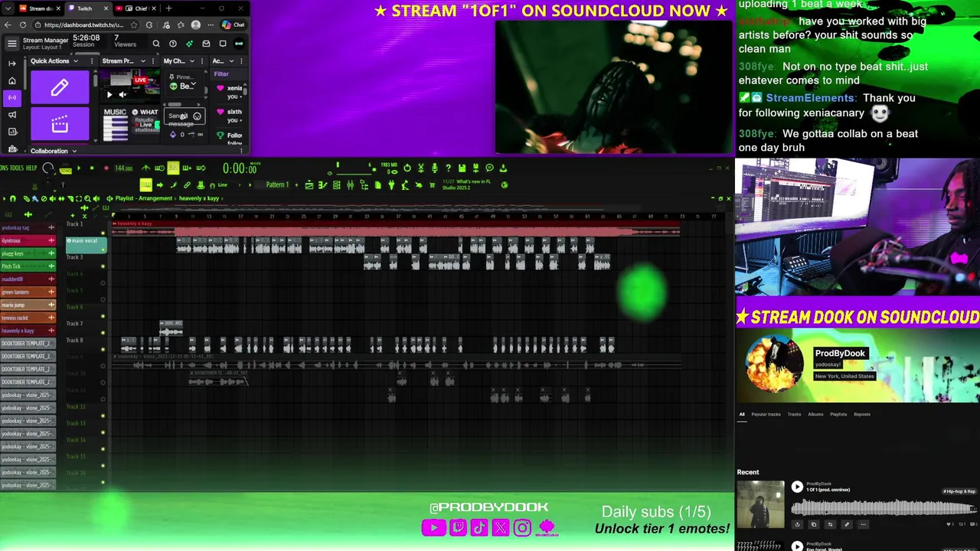Screen dimensions: 980x551
Task: Click the 144.000 tempo field
Action: [124, 168]
